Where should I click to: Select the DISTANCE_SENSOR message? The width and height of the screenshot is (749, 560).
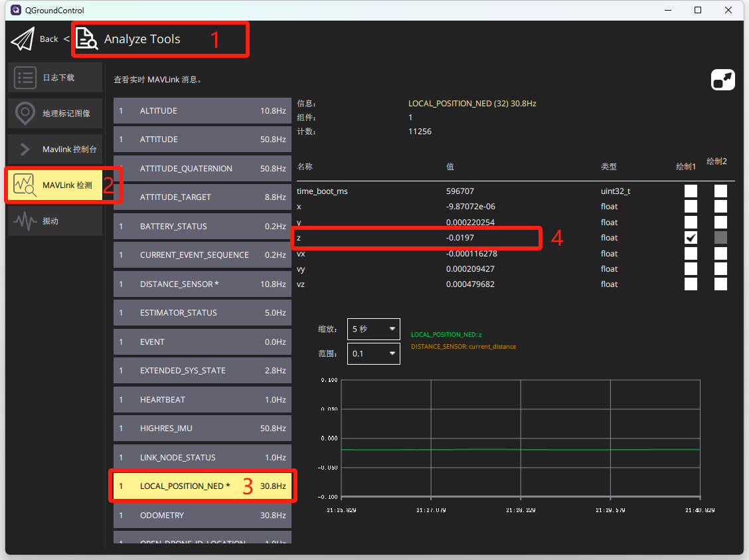click(203, 284)
